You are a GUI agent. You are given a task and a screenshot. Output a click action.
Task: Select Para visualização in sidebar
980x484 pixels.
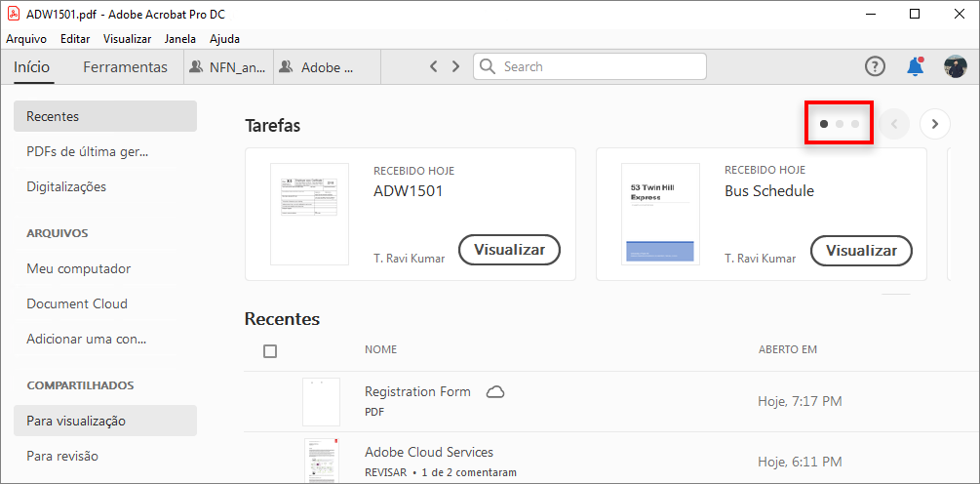[x=105, y=421]
